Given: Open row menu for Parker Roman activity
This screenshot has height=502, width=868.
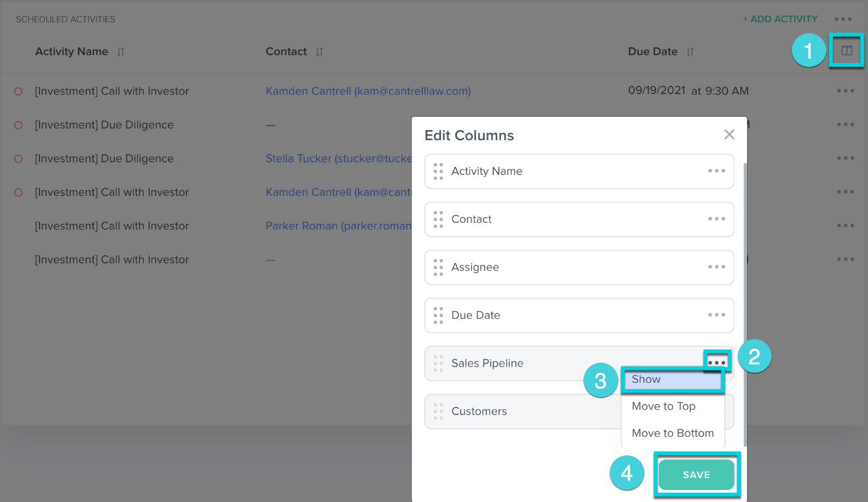Looking at the screenshot, I should pos(845,226).
